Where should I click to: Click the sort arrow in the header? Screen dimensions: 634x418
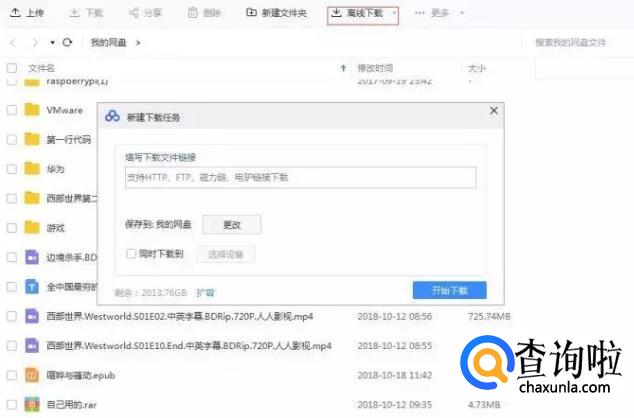[343, 68]
